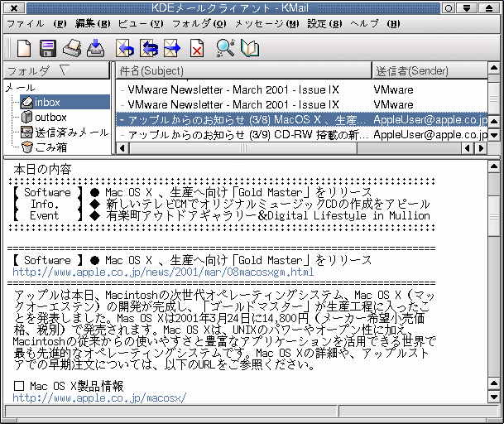
Task: Create a new message with the blank page icon
Action: pos(24,48)
